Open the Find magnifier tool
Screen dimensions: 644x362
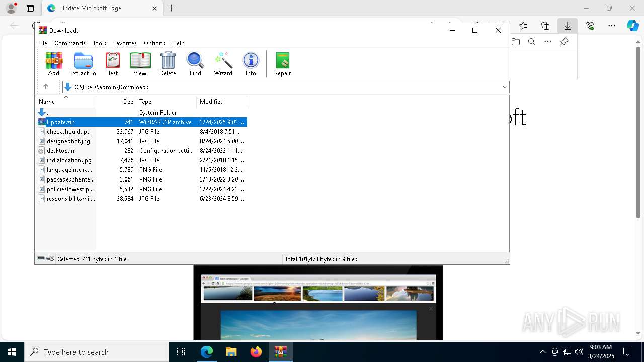[195, 64]
